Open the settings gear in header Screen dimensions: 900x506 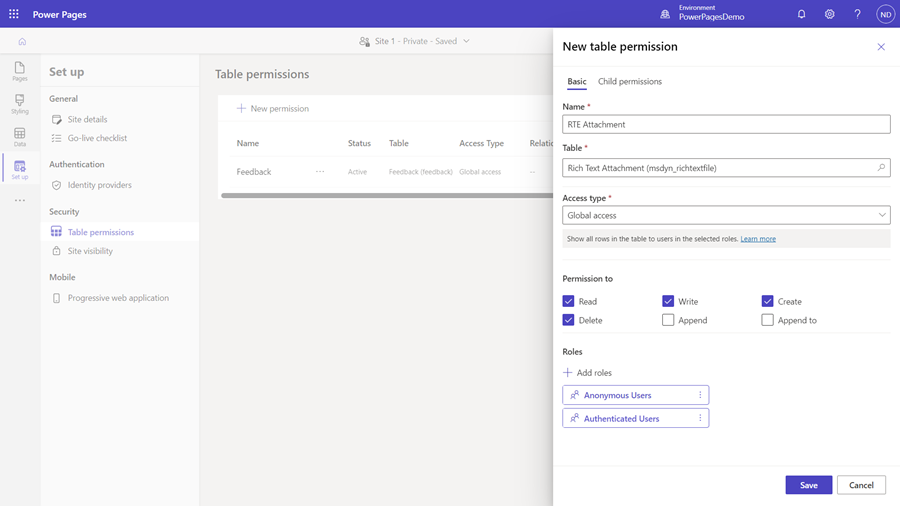(829, 14)
